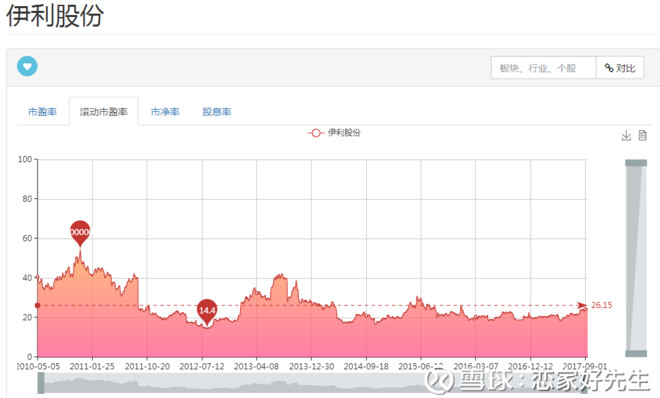Click the 14.4 minimum marker pin

[x=207, y=311]
